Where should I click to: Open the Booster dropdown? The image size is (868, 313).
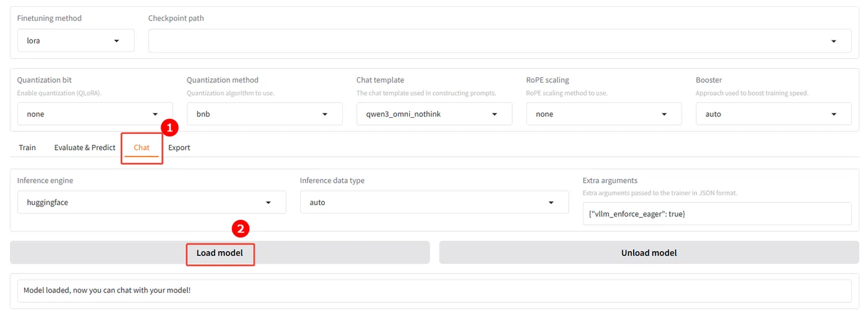773,114
